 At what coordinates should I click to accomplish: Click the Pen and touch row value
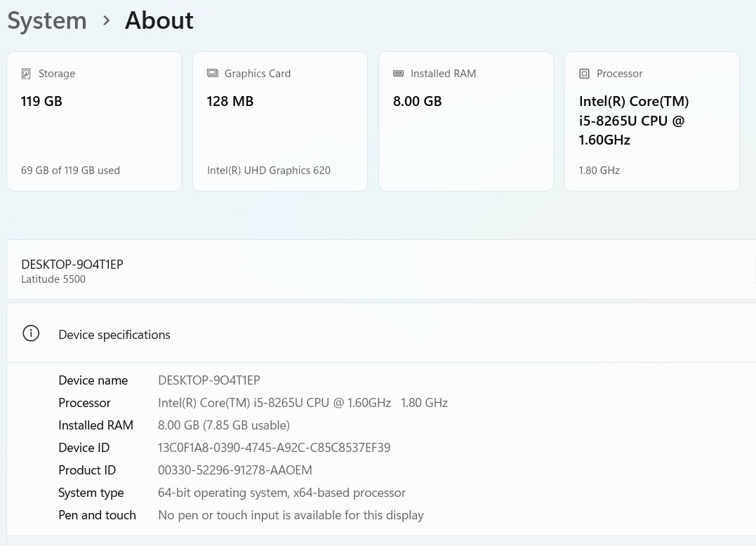point(291,515)
